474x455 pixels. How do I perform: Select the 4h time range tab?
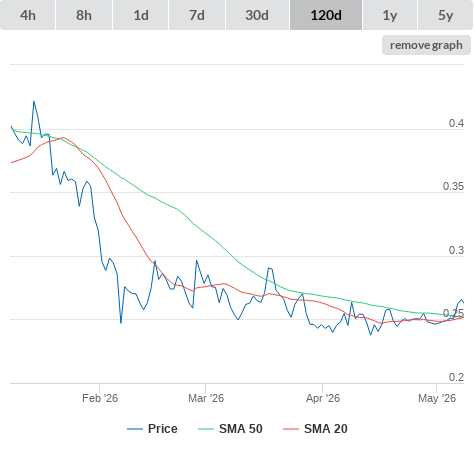click(28, 15)
